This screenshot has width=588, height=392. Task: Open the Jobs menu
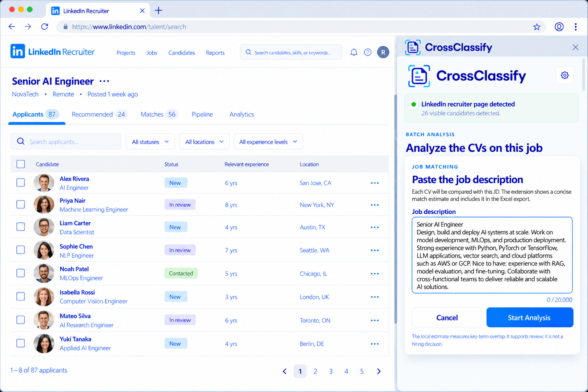(152, 53)
